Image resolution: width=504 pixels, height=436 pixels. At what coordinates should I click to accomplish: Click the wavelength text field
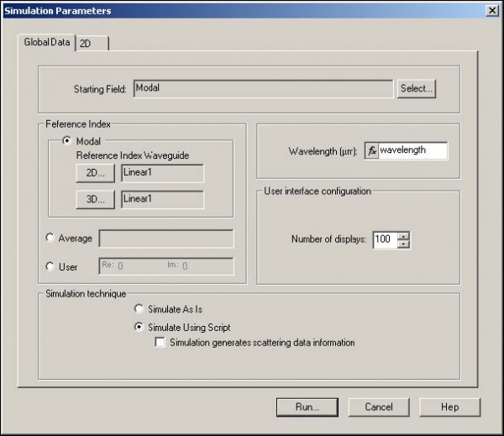click(412, 150)
